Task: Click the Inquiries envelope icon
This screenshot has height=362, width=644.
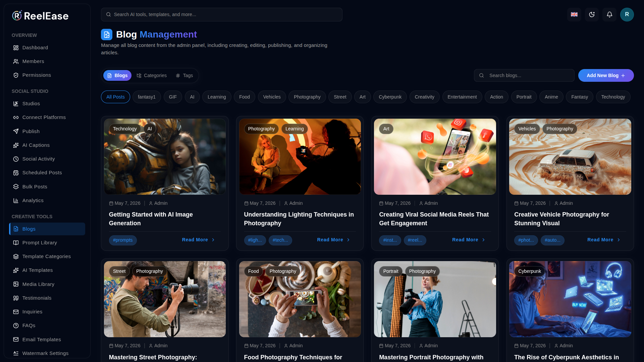Action: (x=16, y=312)
